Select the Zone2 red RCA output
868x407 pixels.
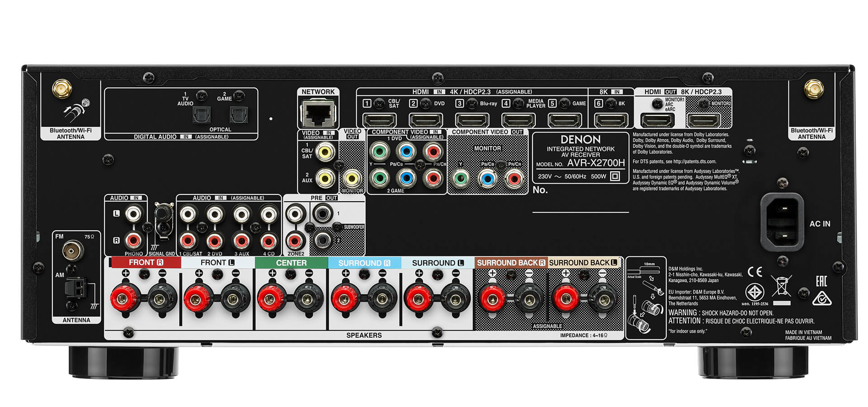(296, 241)
